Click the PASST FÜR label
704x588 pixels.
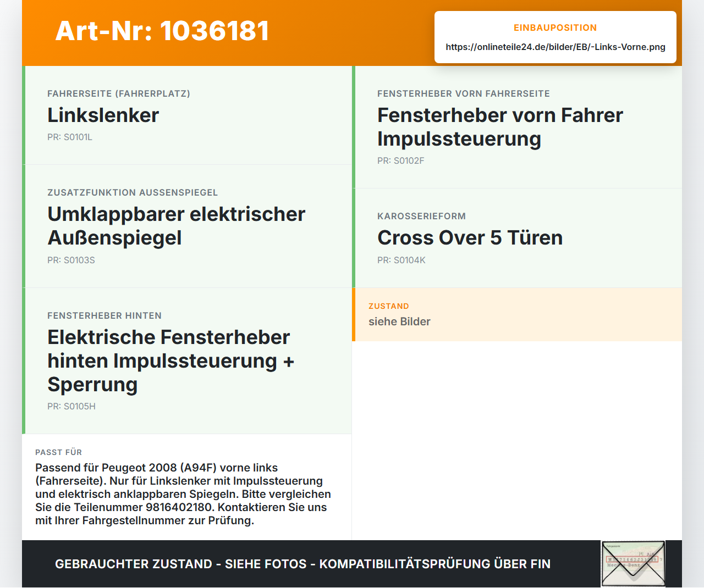[58, 452]
